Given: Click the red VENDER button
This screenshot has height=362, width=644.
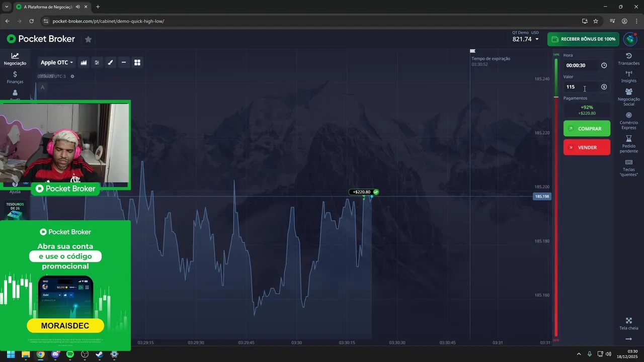Looking at the screenshot, I should click(587, 147).
